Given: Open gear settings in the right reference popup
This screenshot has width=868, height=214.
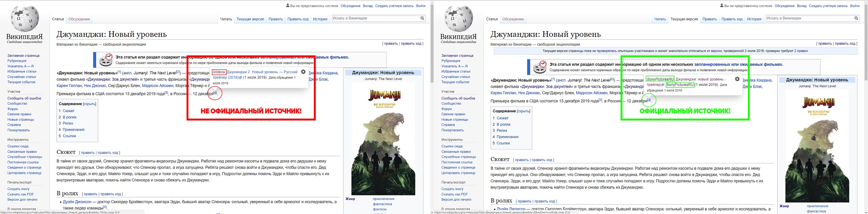Looking at the screenshot, I should pos(737,79).
